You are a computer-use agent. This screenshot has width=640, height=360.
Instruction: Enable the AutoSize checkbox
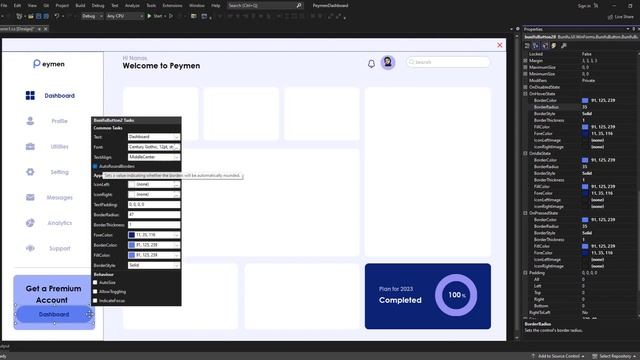[95, 282]
